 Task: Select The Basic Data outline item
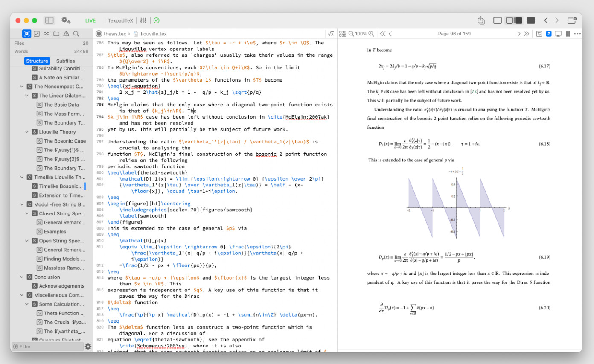coord(58,105)
